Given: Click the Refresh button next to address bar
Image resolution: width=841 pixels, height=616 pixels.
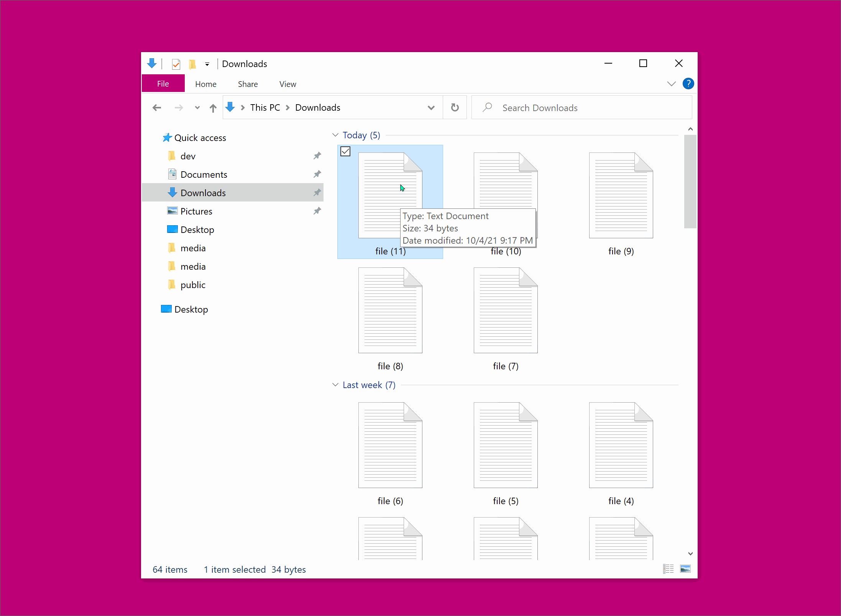Looking at the screenshot, I should coord(455,108).
